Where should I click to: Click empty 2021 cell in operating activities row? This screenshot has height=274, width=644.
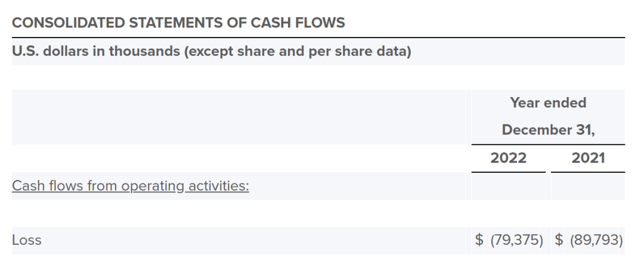(x=588, y=186)
